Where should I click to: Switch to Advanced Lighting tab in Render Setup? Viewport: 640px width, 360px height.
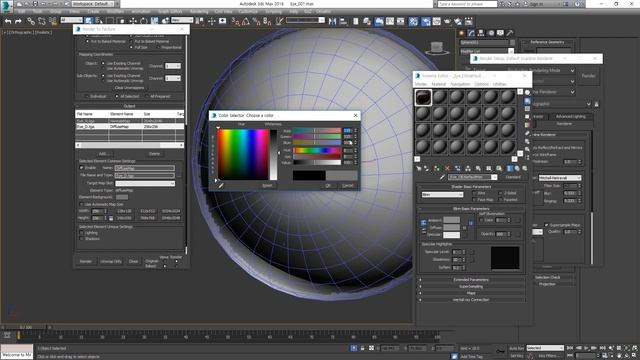(570, 116)
